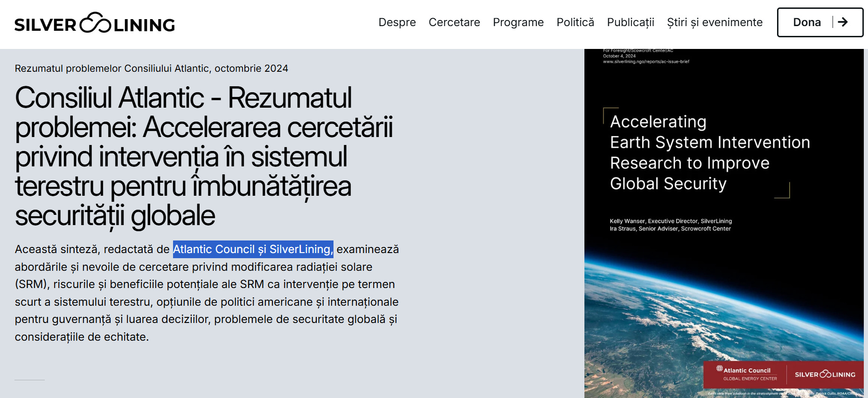Click the Dona button label
Screen dimensions: 868x398
point(807,22)
